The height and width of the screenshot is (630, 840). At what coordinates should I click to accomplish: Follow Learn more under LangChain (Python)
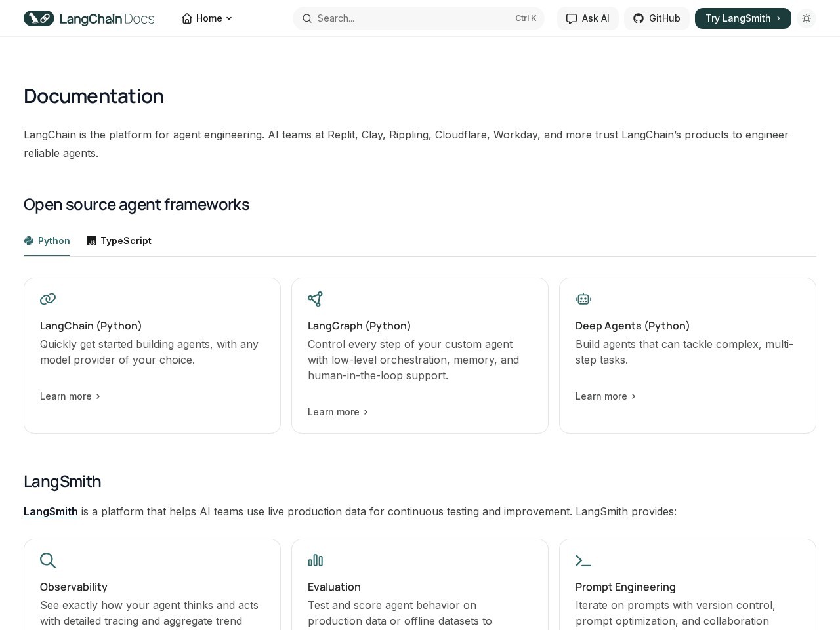[x=70, y=396]
